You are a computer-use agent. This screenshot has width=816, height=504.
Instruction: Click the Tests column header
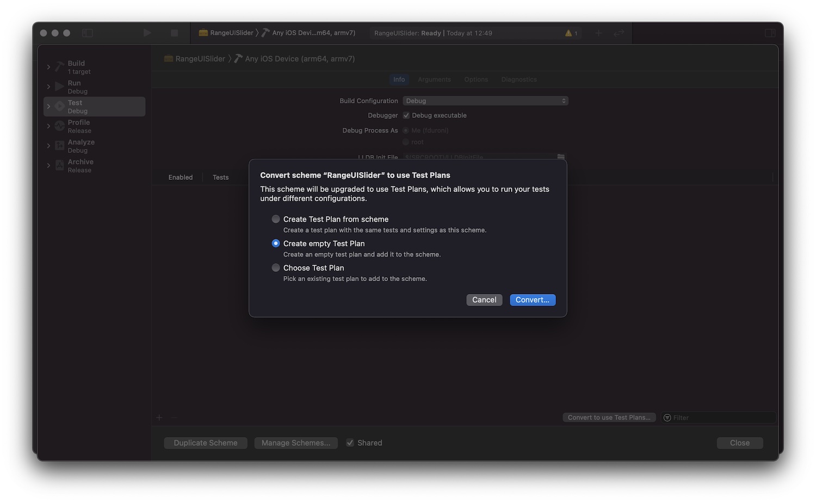pos(220,177)
